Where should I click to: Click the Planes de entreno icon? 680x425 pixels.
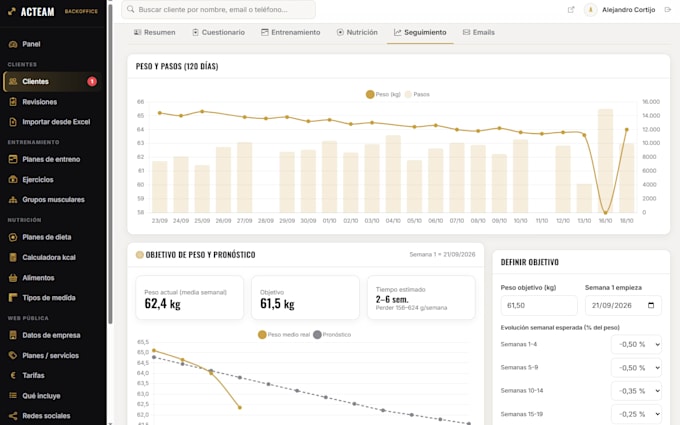point(13,159)
